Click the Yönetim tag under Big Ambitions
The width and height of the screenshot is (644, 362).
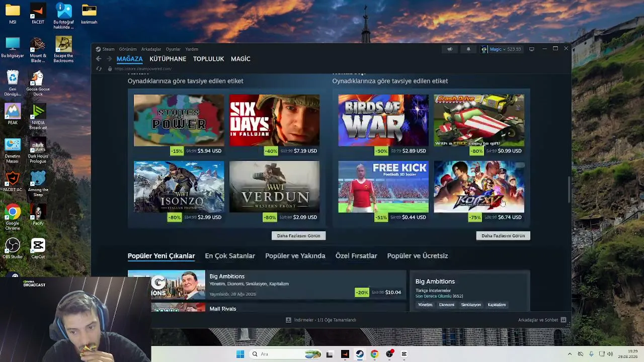pyautogui.click(x=425, y=305)
